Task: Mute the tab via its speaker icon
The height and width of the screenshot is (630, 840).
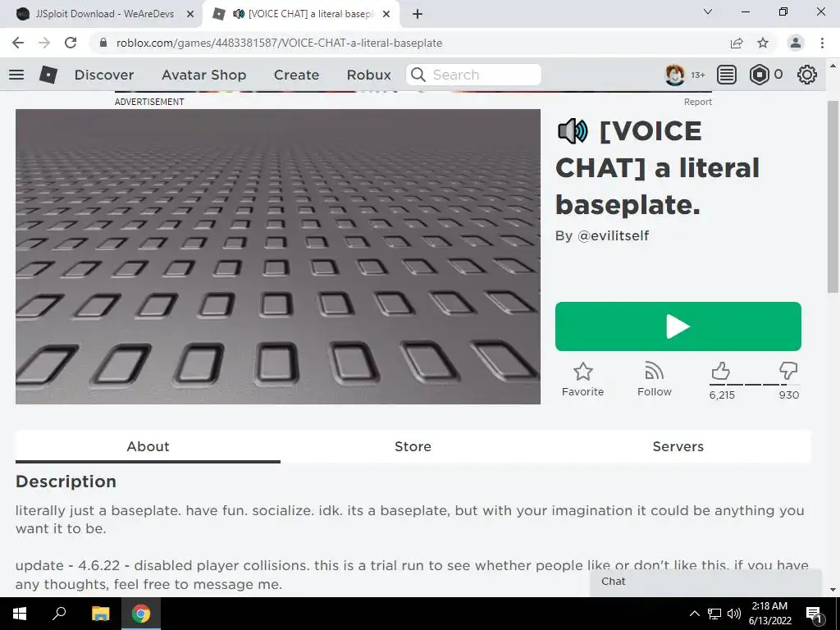Action: point(239,14)
